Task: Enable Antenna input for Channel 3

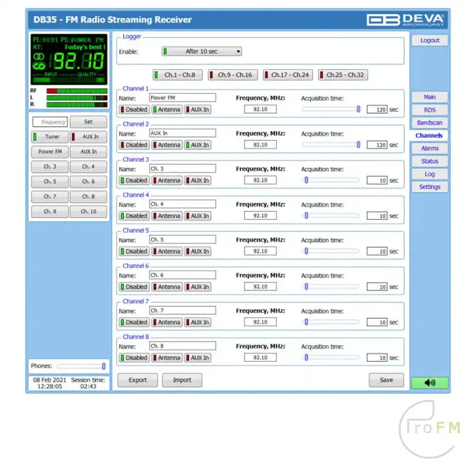Action: (167, 180)
